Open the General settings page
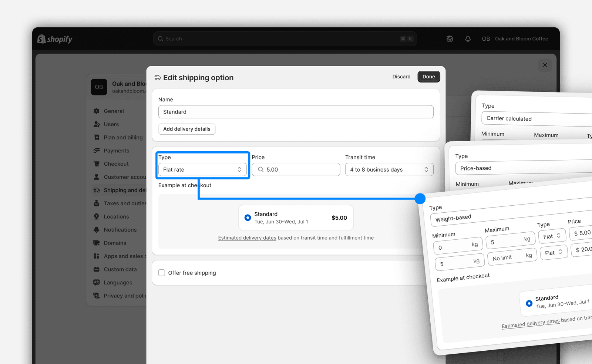Viewport: 592px width, 364px height. 114,111
